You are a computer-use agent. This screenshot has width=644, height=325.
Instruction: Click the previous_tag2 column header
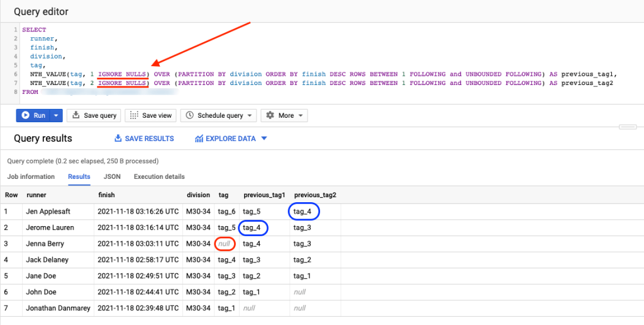pyautogui.click(x=316, y=195)
